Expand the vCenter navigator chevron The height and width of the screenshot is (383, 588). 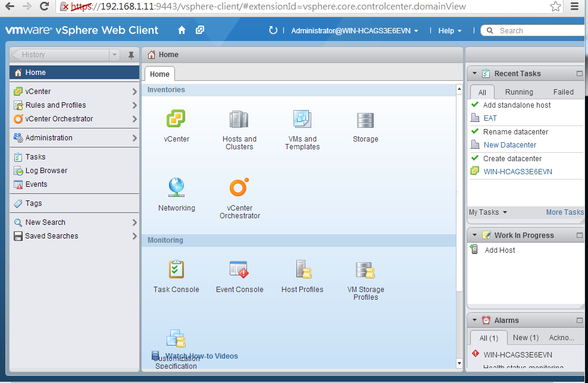(x=135, y=92)
